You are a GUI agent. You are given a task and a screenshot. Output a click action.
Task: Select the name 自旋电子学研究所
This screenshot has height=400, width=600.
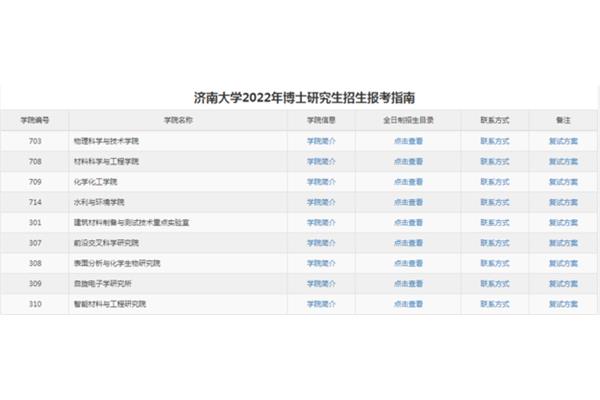[x=103, y=284]
